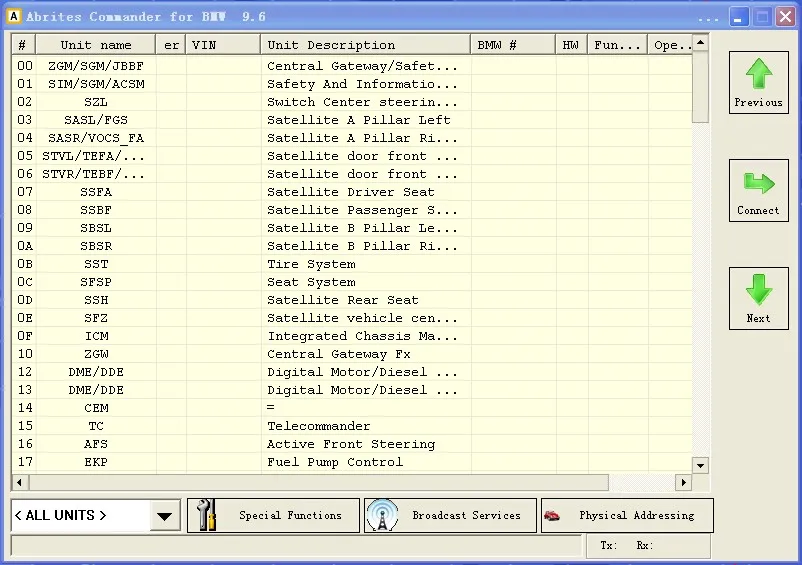Click the BMW # column header
This screenshot has height=565, width=802.
[513, 45]
